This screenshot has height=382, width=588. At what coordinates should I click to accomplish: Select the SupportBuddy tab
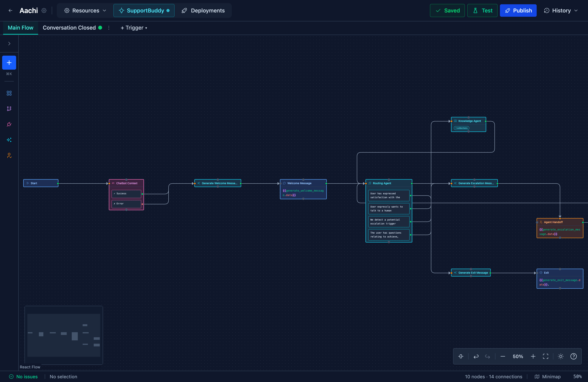pos(144,11)
